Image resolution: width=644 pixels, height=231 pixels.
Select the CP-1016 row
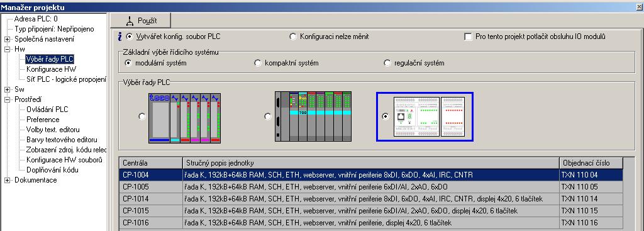371,223
